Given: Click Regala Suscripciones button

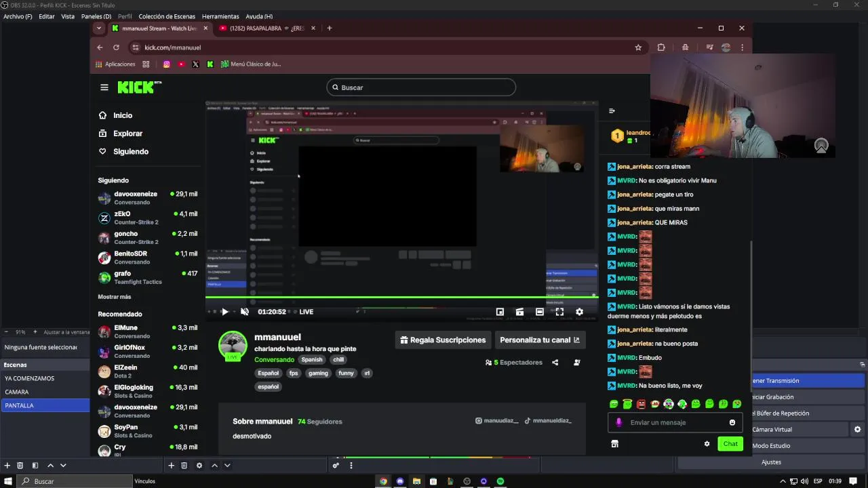Looking at the screenshot, I should tap(443, 340).
